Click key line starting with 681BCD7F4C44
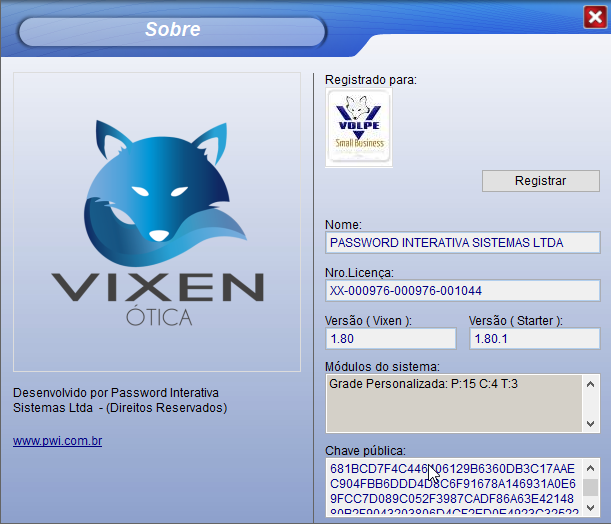 point(452,469)
